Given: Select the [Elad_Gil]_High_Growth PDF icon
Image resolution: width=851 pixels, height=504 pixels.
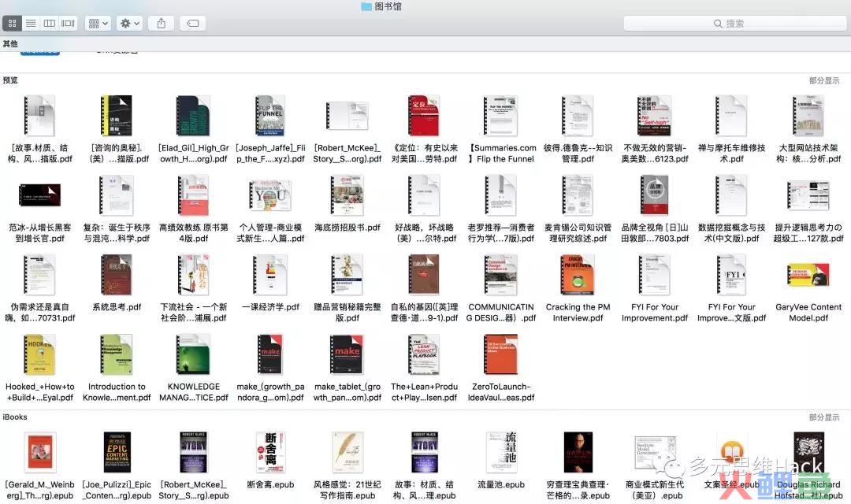Looking at the screenshot, I should (x=194, y=116).
